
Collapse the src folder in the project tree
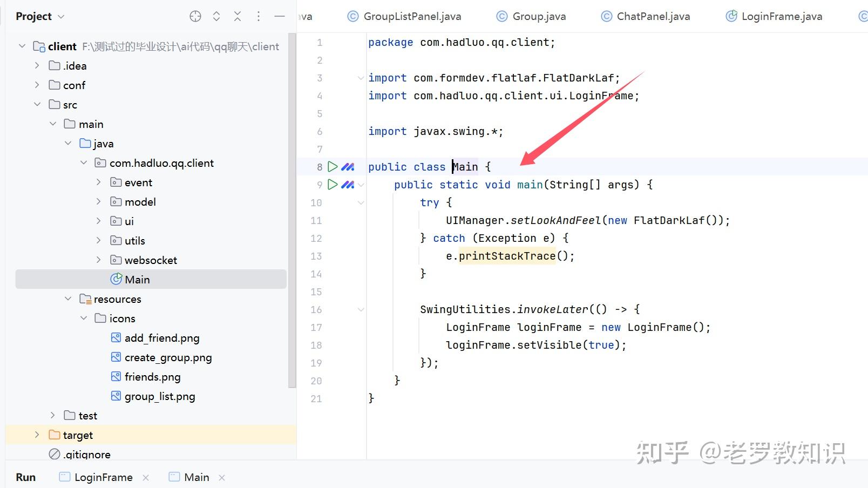coord(37,104)
